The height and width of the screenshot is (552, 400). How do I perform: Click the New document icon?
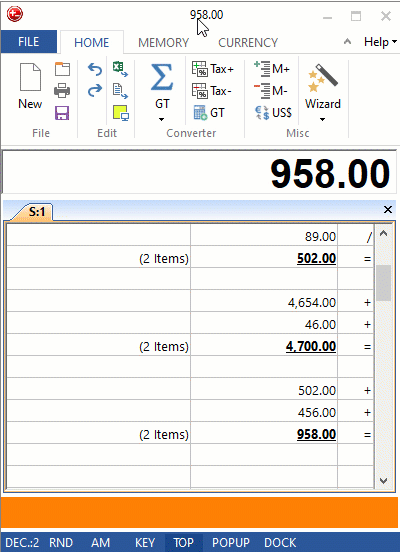pos(30,77)
